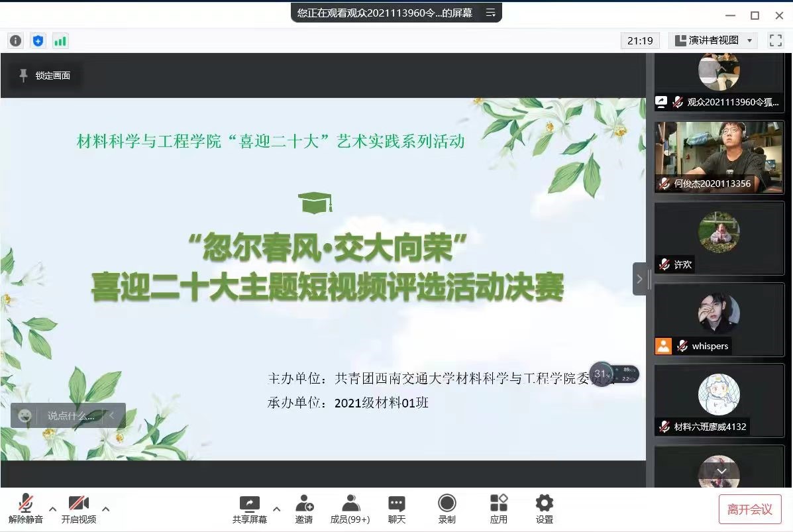
Task: Enter full screen mode
Action: 775,40
